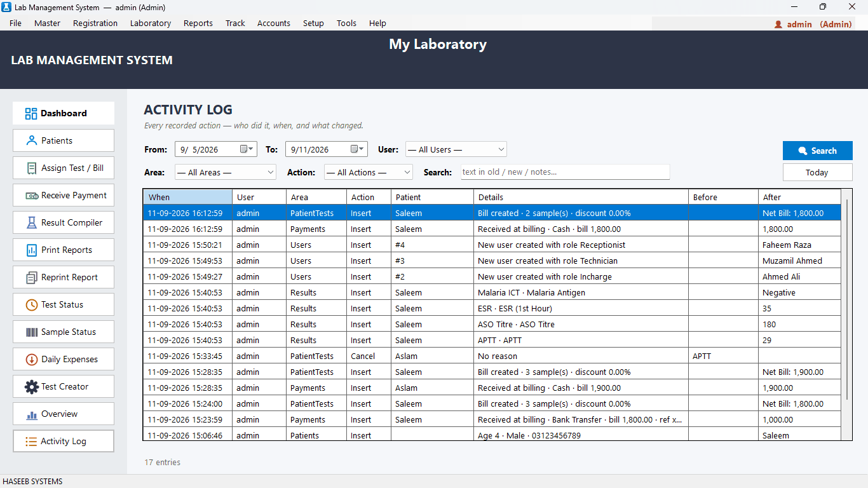868x488 pixels.
Task: Click the Overview bar chart icon
Action: click(x=32, y=415)
